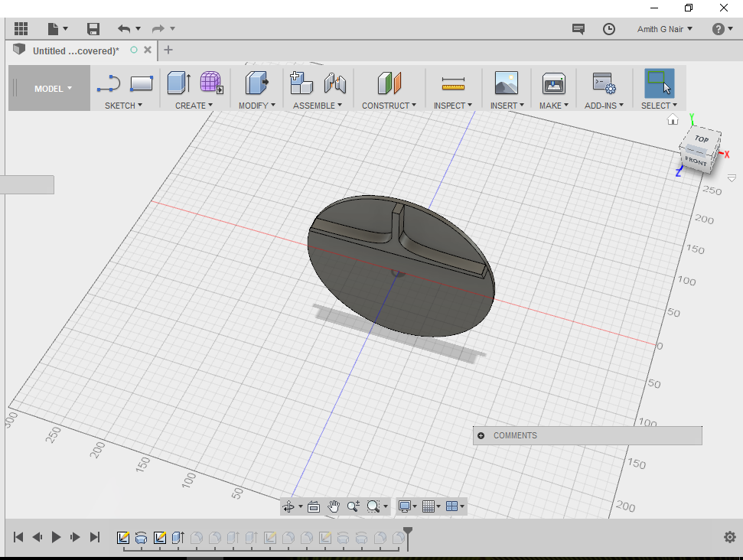Open the data panel grid icon
Viewport: 743px width, 560px height.
(21, 29)
